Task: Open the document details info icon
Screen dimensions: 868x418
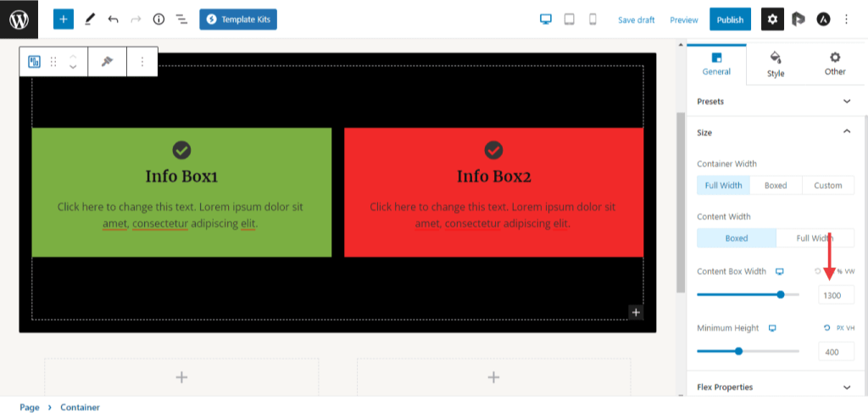Action: point(159,19)
